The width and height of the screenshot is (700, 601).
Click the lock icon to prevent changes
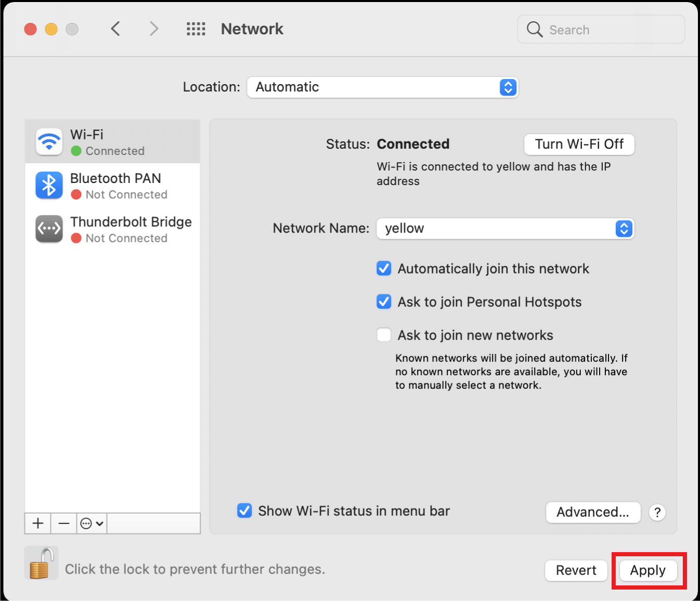(x=41, y=564)
